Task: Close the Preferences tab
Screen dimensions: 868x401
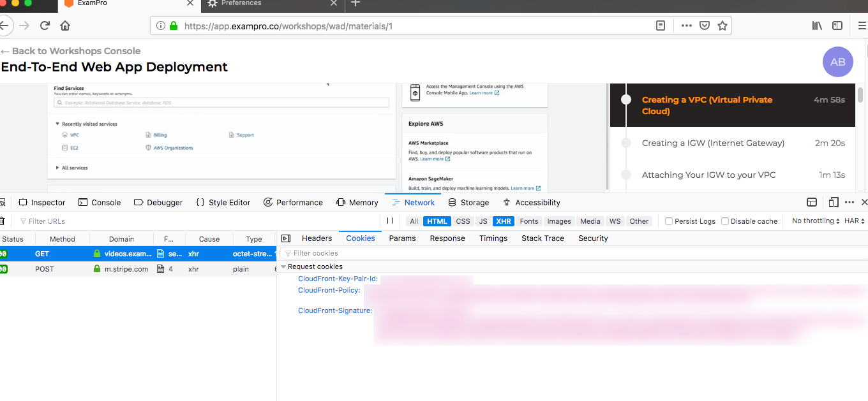Action: pos(334,3)
